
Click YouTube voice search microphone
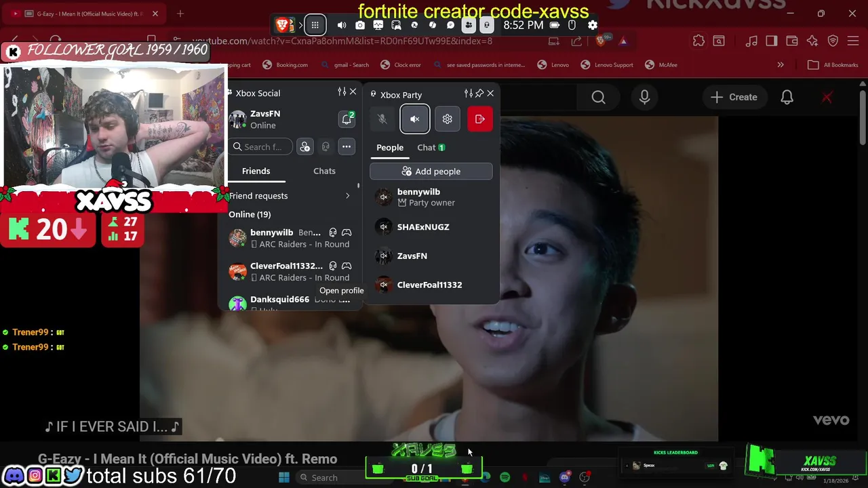click(x=644, y=98)
